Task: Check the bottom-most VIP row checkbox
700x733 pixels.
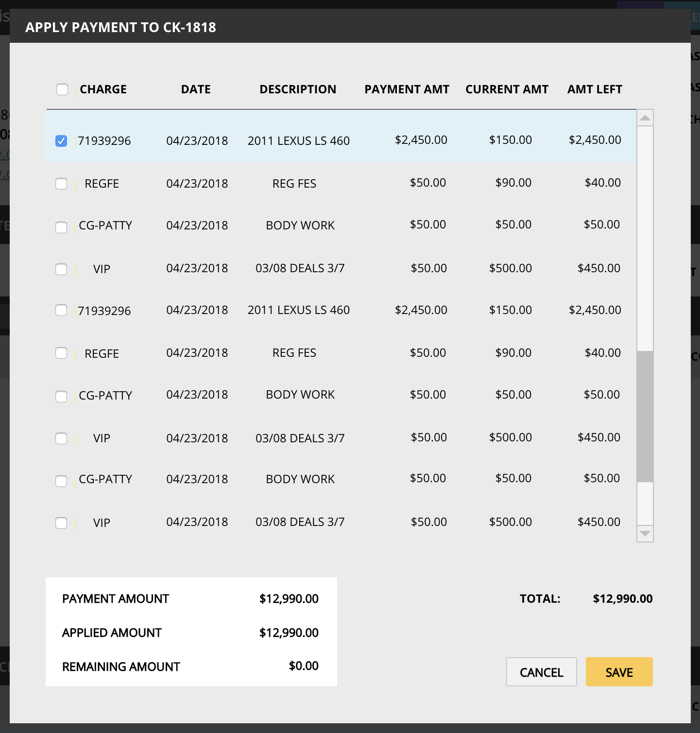Action: click(61, 523)
